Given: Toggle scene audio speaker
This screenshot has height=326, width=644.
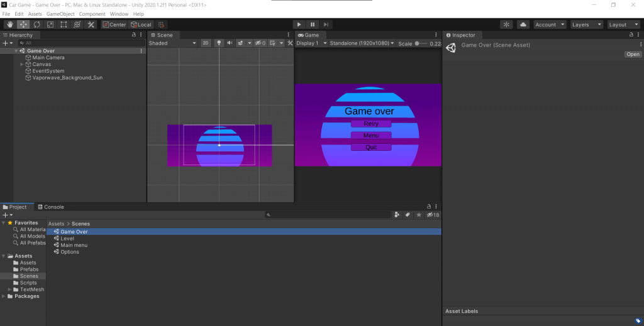Looking at the screenshot, I should click(x=230, y=43).
